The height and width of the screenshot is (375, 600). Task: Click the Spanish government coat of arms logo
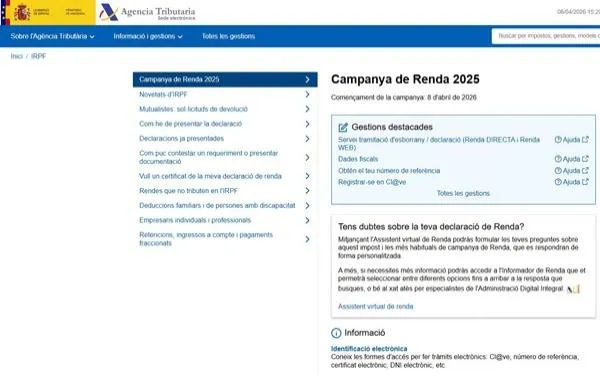tap(22, 13)
